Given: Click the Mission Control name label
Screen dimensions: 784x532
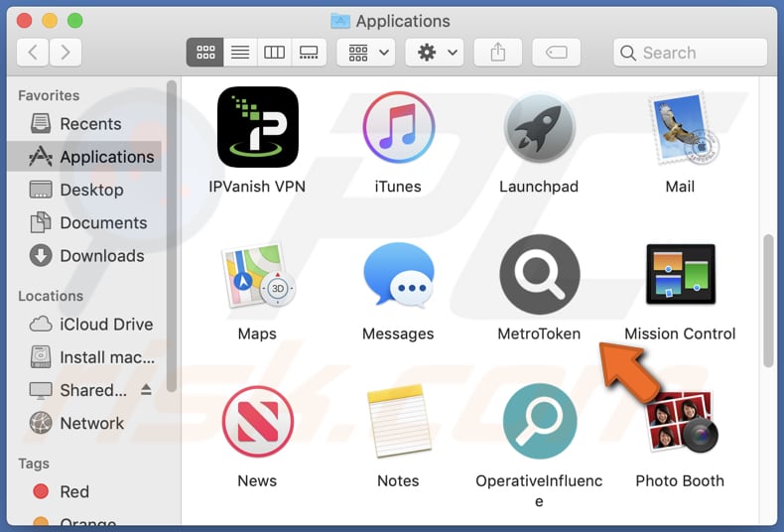Looking at the screenshot, I should [x=680, y=333].
